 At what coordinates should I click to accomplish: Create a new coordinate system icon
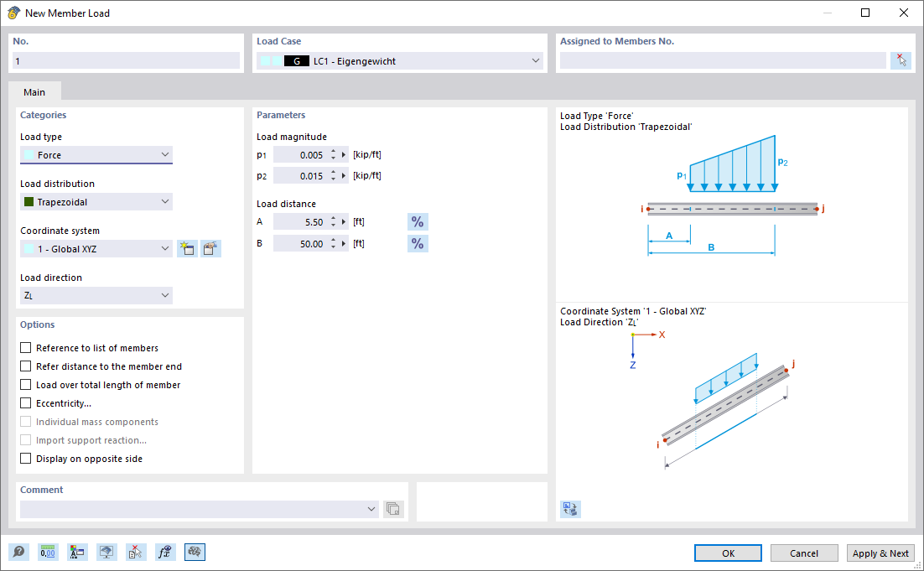[187, 249]
